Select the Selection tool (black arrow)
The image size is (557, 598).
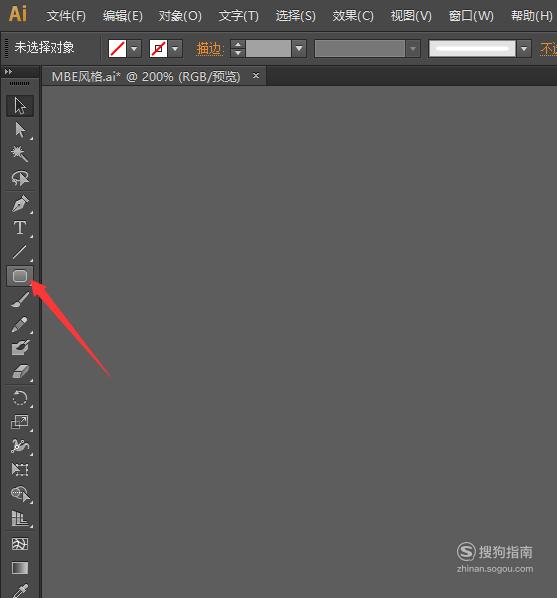[20, 106]
